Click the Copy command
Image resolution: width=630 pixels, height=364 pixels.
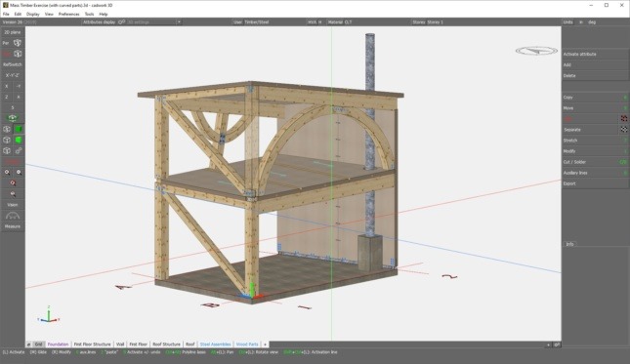coord(596,98)
